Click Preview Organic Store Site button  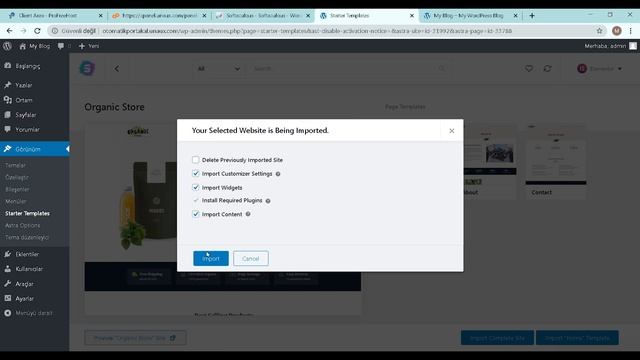[135, 338]
